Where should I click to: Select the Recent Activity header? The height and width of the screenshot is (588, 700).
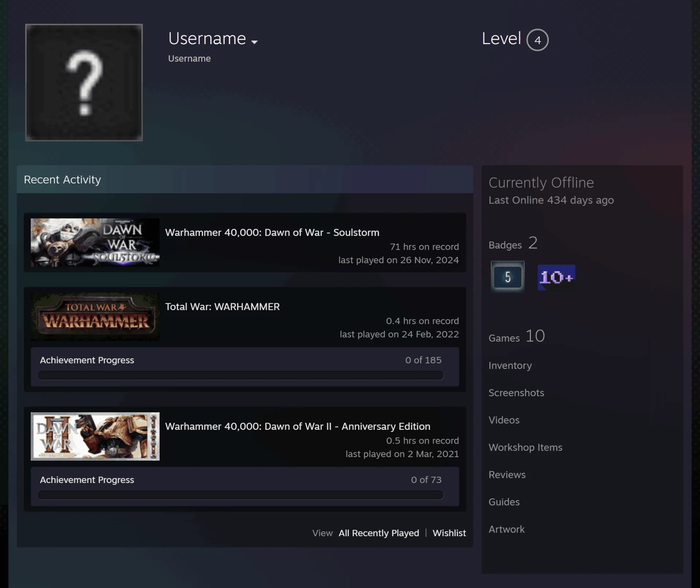[245, 179]
